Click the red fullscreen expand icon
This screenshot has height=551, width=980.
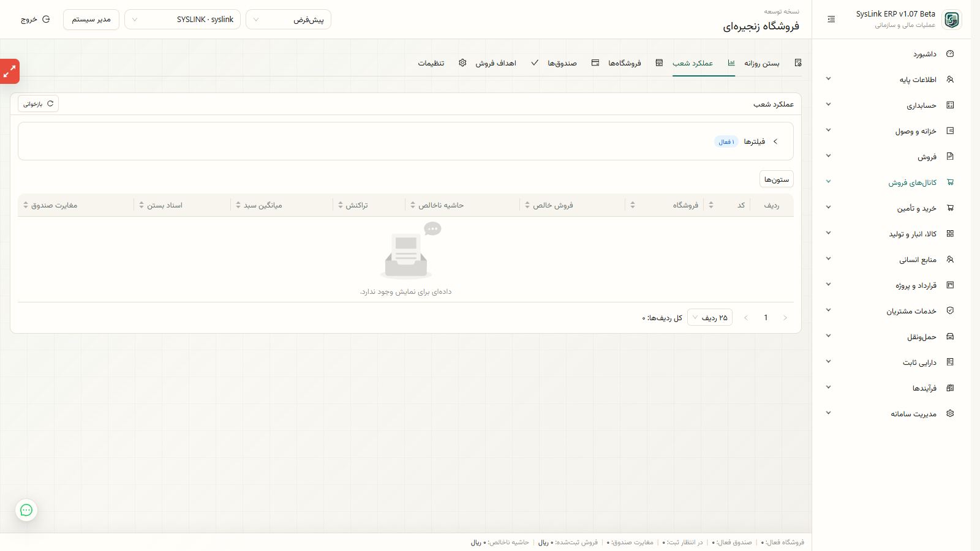tap(10, 72)
